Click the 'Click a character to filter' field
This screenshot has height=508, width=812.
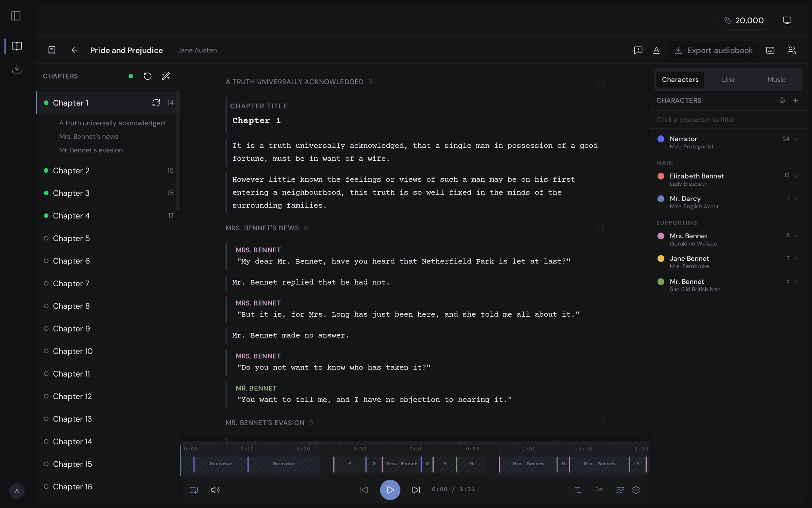click(x=728, y=119)
